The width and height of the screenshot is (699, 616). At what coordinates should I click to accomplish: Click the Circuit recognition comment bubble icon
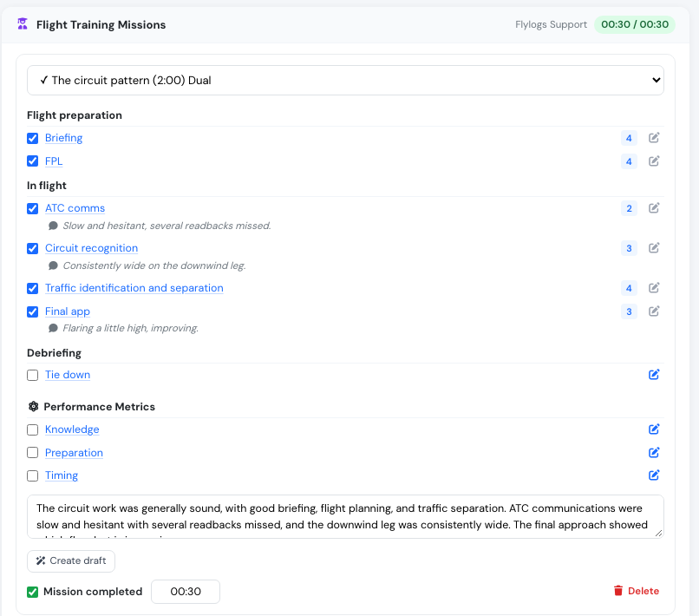pos(53,265)
